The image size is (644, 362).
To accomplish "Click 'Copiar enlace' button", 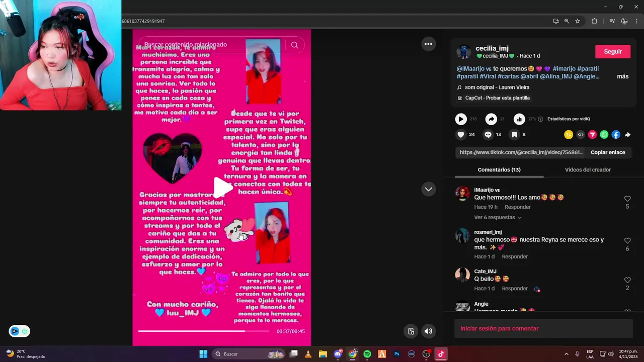I will coord(608,152).
